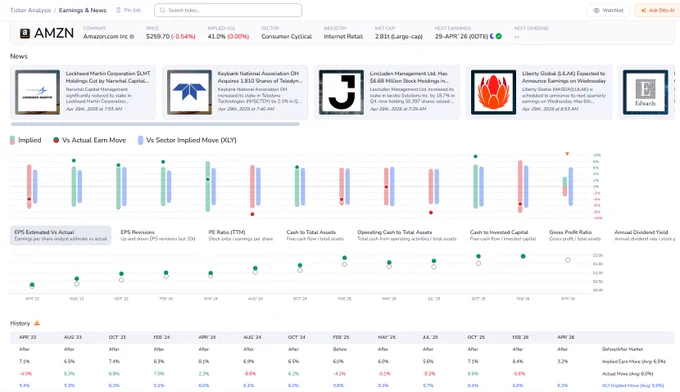
Task: Pin this tab using Pin tab
Action: point(128,10)
